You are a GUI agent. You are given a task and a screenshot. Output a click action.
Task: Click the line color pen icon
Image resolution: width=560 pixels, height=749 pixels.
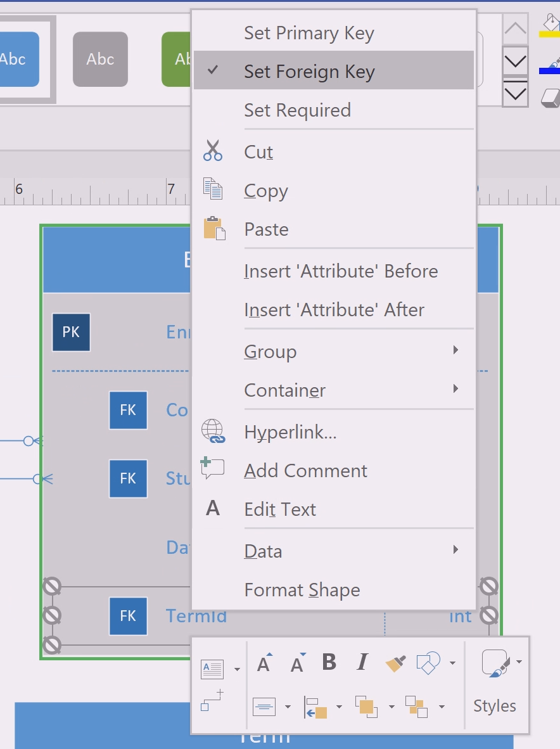pyautogui.click(x=550, y=66)
